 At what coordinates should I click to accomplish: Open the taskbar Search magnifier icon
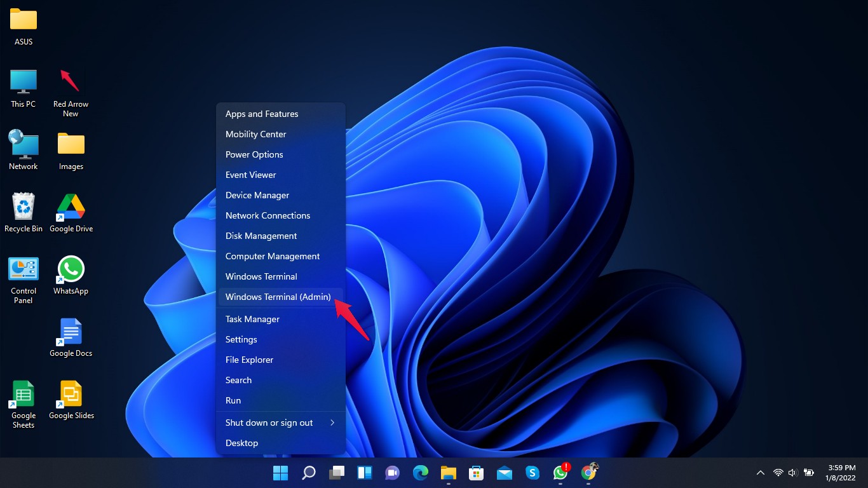[x=309, y=473]
